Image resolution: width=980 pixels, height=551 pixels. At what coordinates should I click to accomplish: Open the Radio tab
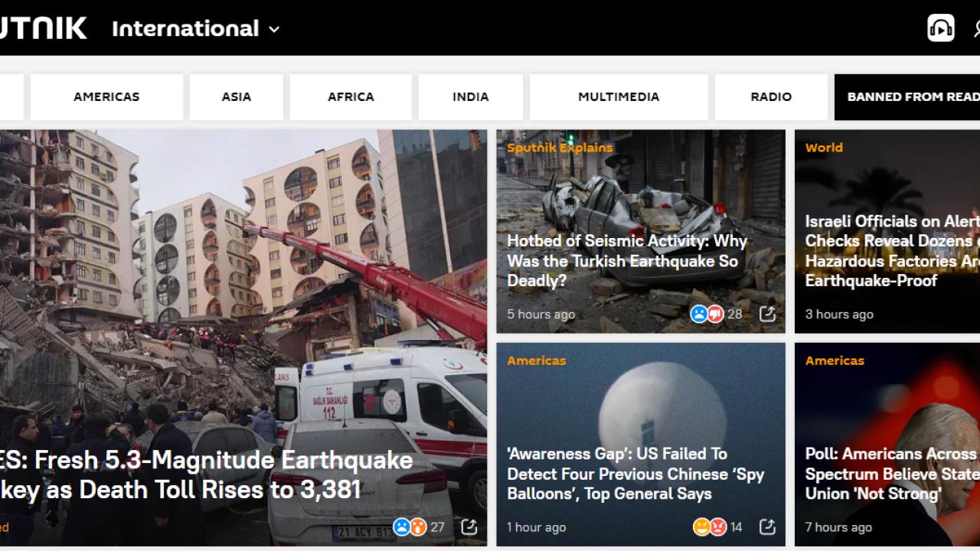[771, 97]
